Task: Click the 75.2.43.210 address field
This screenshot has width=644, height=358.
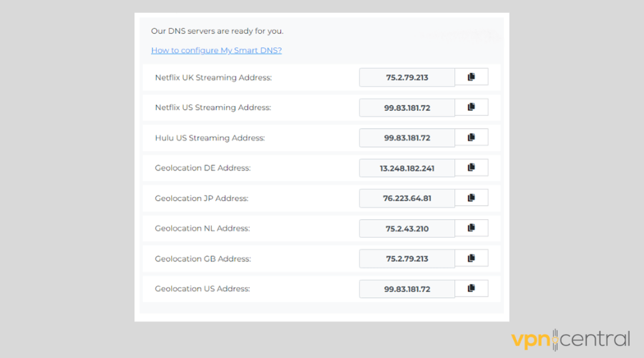Action: (406, 228)
